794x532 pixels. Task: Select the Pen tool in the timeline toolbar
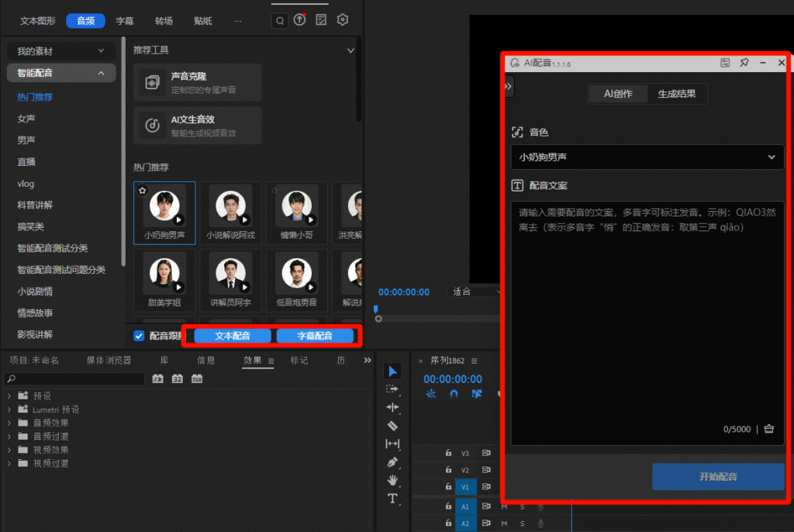[392, 463]
